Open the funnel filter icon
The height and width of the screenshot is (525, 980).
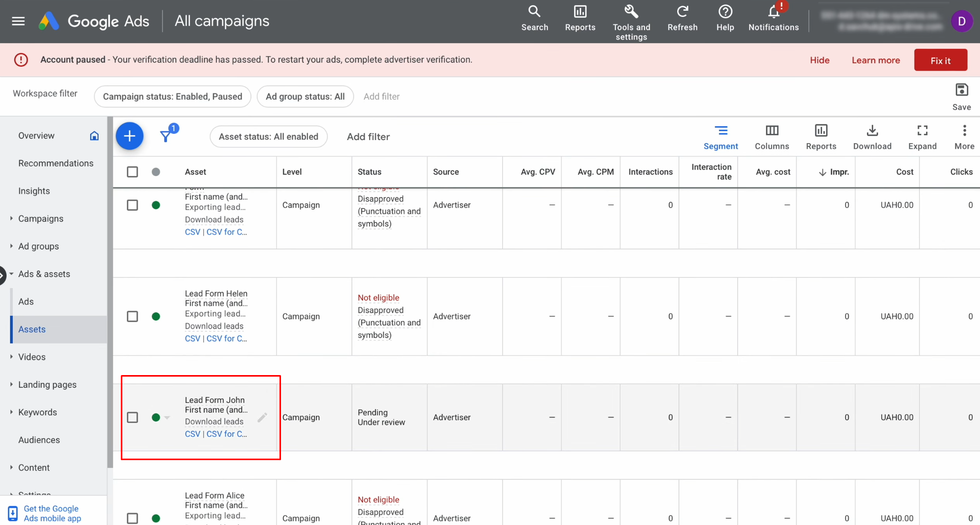(165, 136)
